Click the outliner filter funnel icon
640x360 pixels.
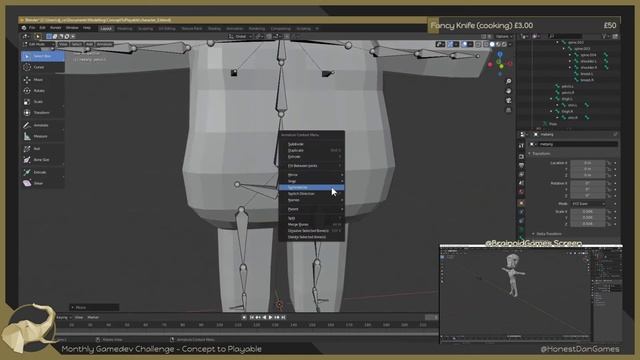(604, 36)
